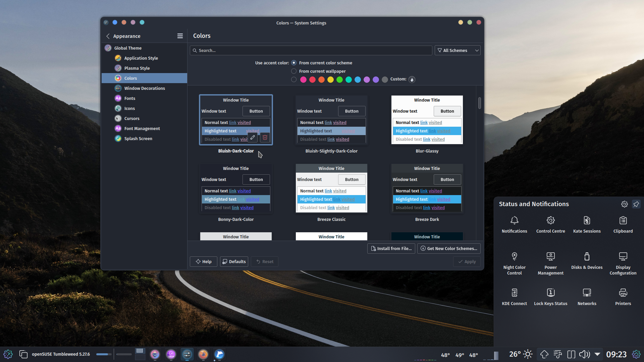Configure the system tray via gear icon
Screen dimensions: 644x362
click(x=624, y=204)
